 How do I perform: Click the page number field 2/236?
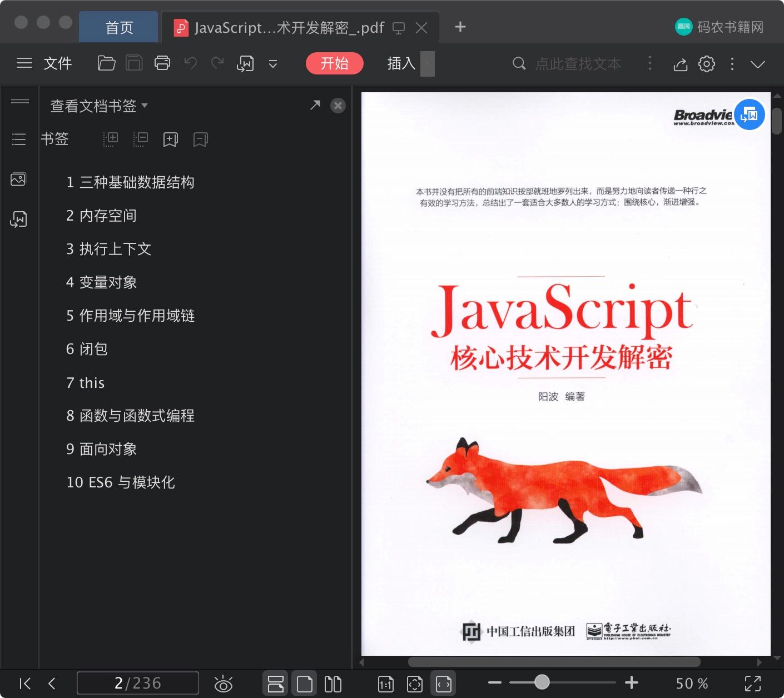point(137,683)
